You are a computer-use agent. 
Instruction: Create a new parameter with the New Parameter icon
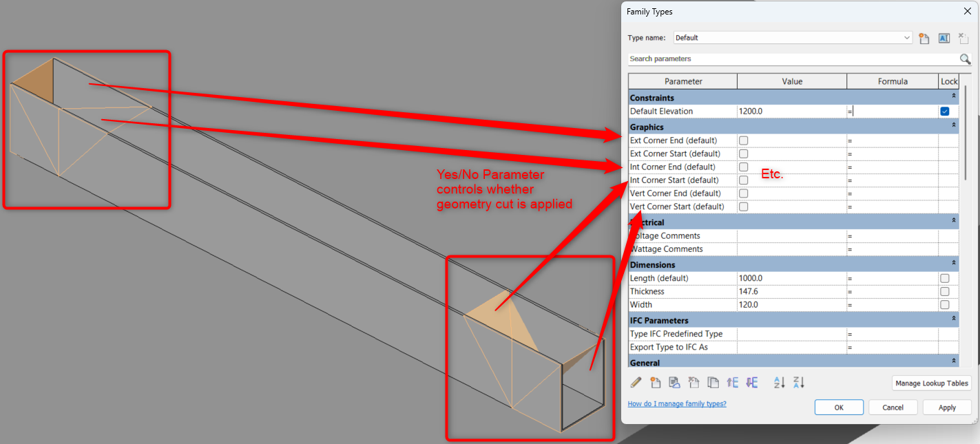pos(655,382)
